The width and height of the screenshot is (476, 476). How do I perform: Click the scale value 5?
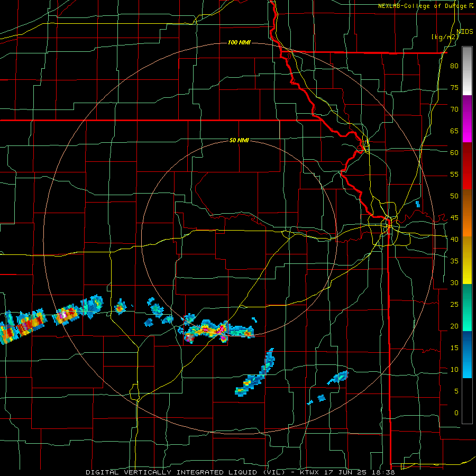pos(456,391)
